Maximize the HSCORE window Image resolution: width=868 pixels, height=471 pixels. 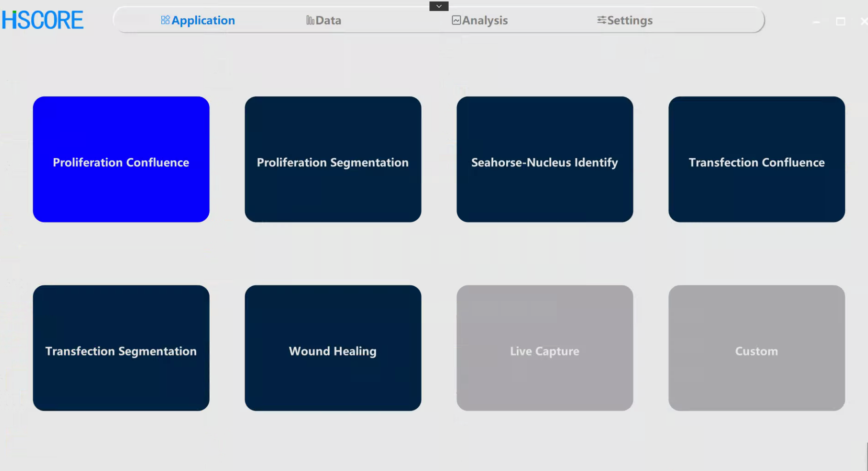click(x=840, y=22)
